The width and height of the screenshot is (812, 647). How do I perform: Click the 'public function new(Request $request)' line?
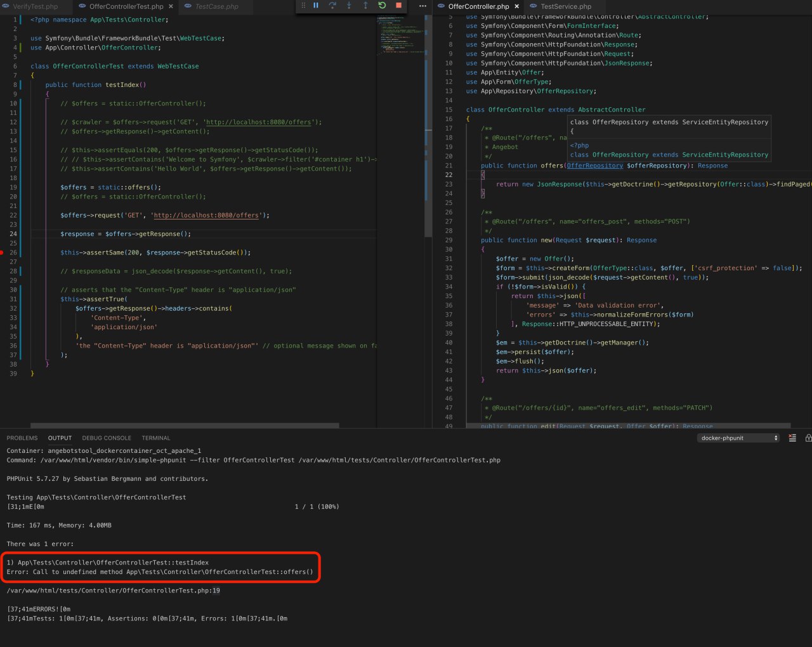pos(568,240)
